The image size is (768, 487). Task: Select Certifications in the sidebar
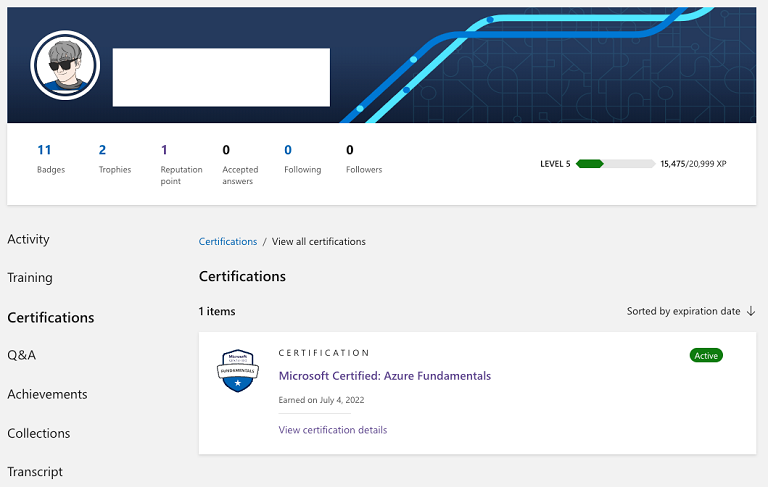click(x=51, y=317)
